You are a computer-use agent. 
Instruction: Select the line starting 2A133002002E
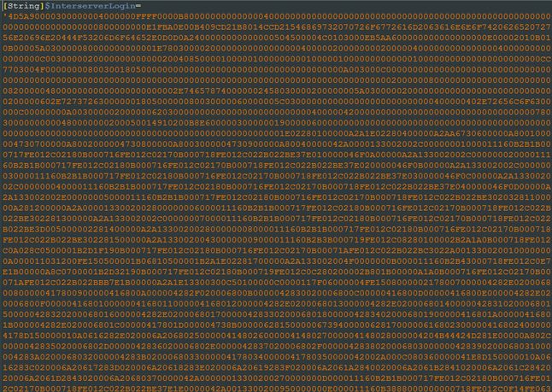278,197
